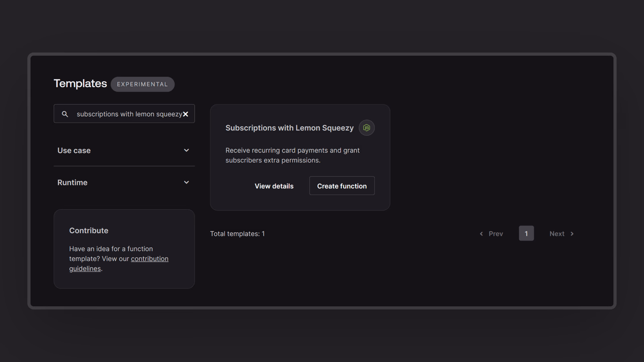The image size is (644, 362).
Task: Expand the Use case filter
Action: pyautogui.click(x=124, y=150)
